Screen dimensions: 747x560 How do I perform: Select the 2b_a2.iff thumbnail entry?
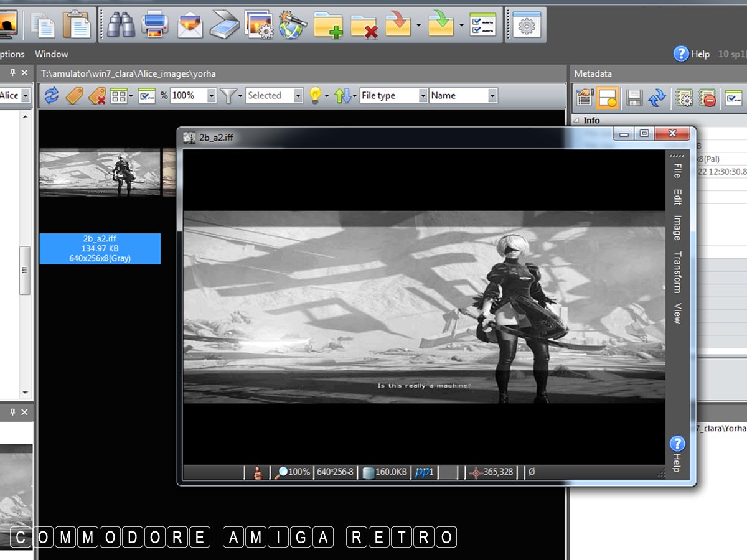click(100, 248)
